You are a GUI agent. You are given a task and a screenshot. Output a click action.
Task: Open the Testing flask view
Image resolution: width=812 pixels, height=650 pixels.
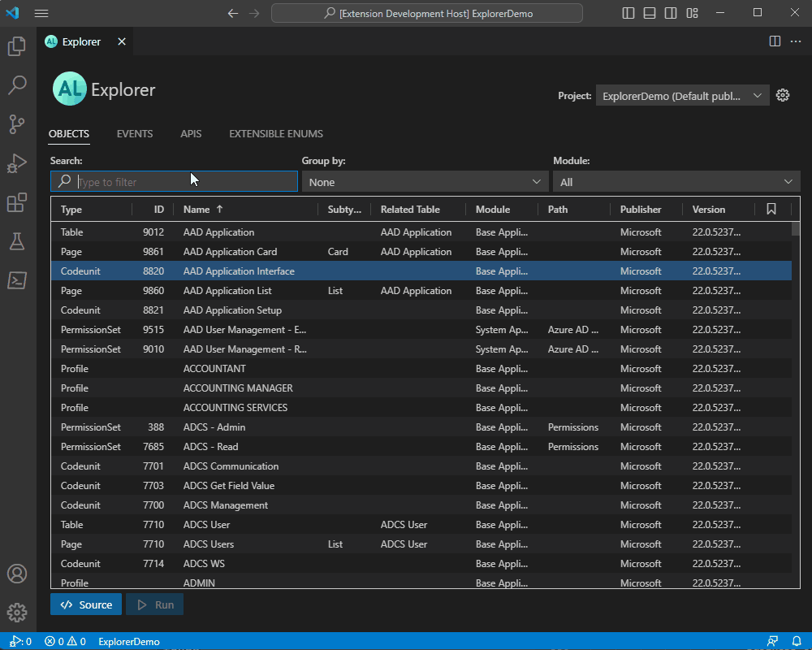[17, 241]
